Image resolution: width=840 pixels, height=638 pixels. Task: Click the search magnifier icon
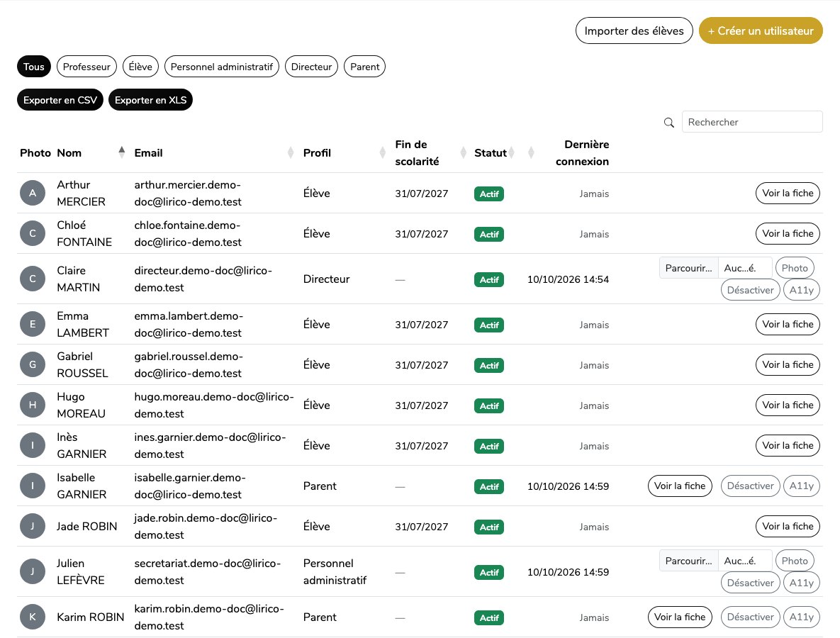click(x=668, y=123)
